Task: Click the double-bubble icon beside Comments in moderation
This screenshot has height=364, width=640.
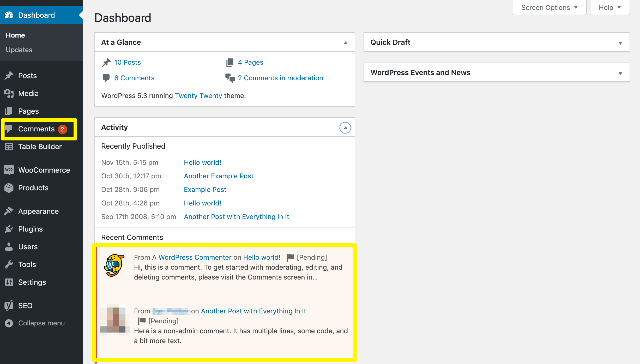Action: (230, 78)
